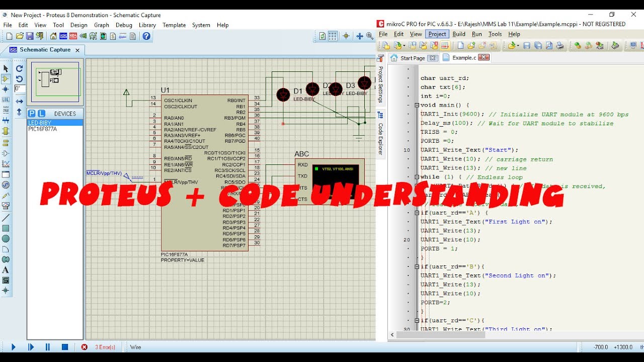Select 2D graphics line tool
This screenshot has height=362, width=644.
coord(6,218)
